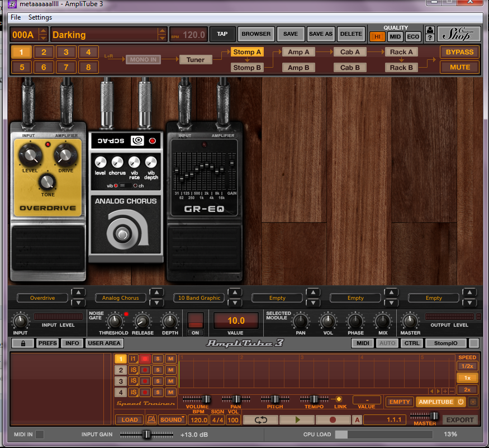Open the USER AREA
Screen dimensions: 489x448
coord(104,343)
